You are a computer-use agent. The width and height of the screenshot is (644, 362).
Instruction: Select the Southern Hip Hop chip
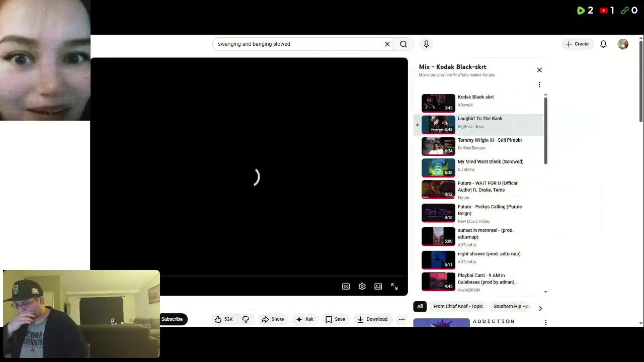(511, 306)
